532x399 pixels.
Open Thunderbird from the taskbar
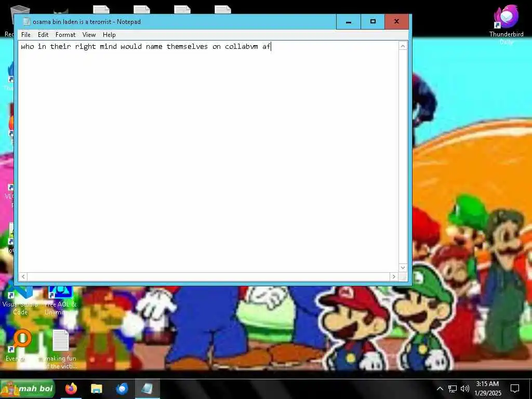(x=122, y=389)
